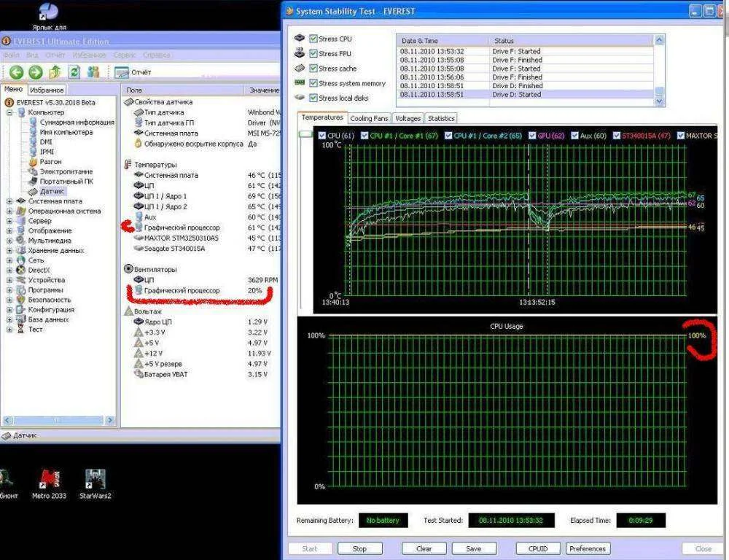Expand the Отображение tree node
Screen dimensions: 729x560
[x=9, y=230]
